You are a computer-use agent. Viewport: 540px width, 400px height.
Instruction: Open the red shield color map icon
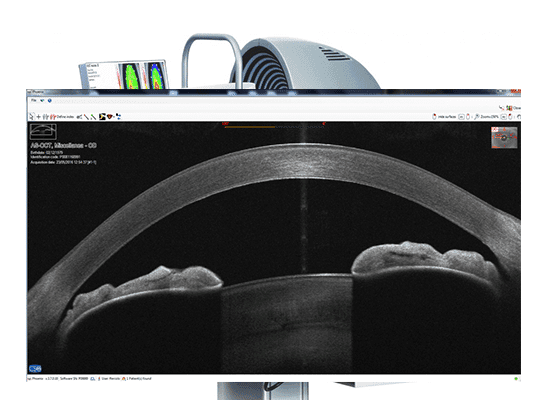coord(110,116)
